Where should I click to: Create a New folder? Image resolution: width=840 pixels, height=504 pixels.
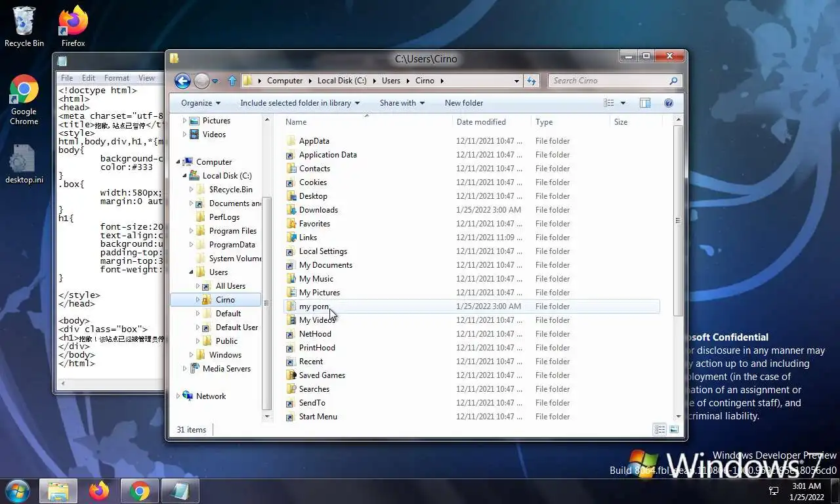click(x=464, y=103)
